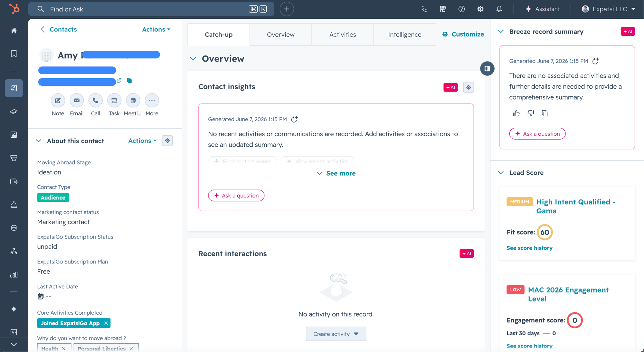Switch to the Activities tab

tap(343, 34)
